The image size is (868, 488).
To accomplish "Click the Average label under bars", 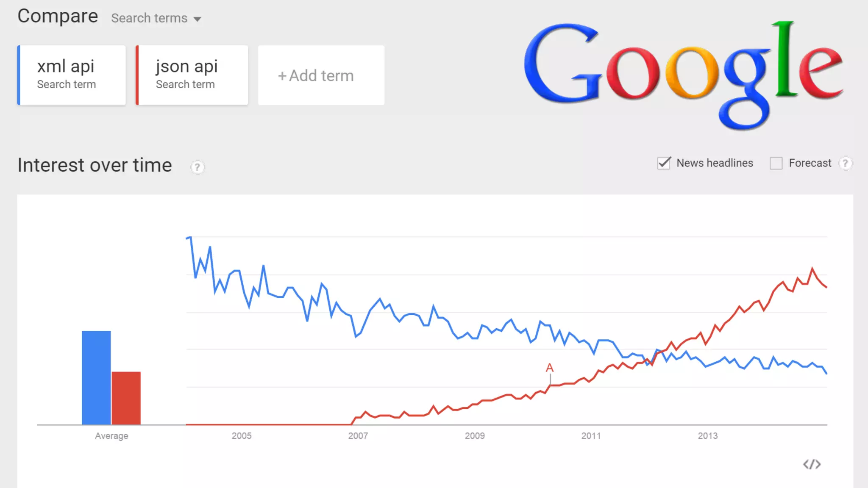I will point(111,436).
